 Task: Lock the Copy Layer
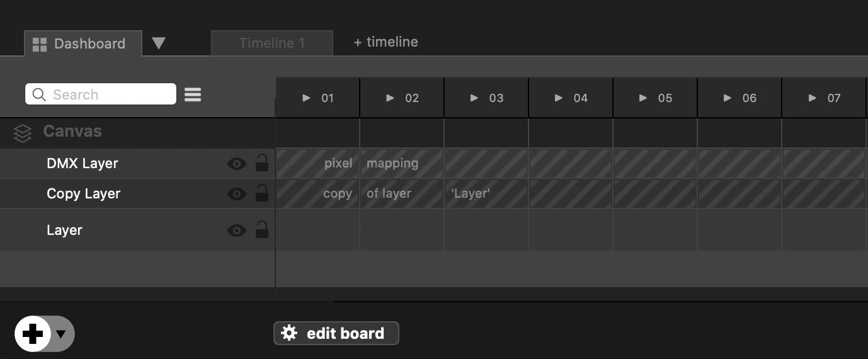pos(261,193)
